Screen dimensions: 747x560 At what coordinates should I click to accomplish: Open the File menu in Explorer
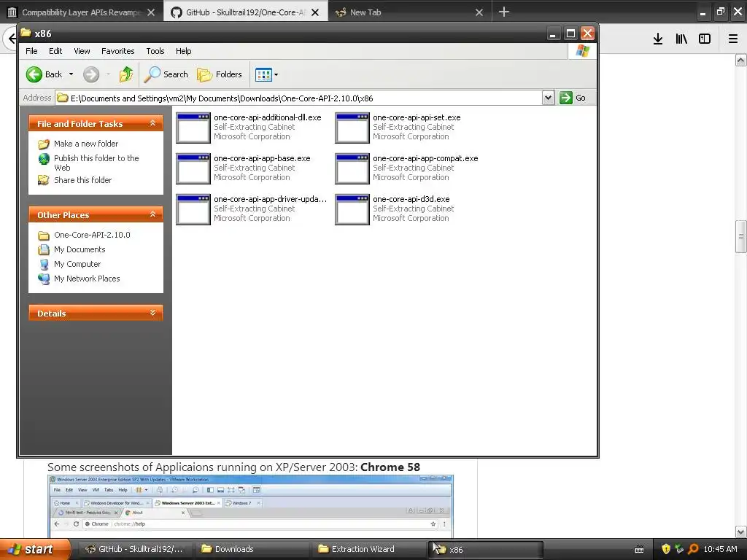31,51
